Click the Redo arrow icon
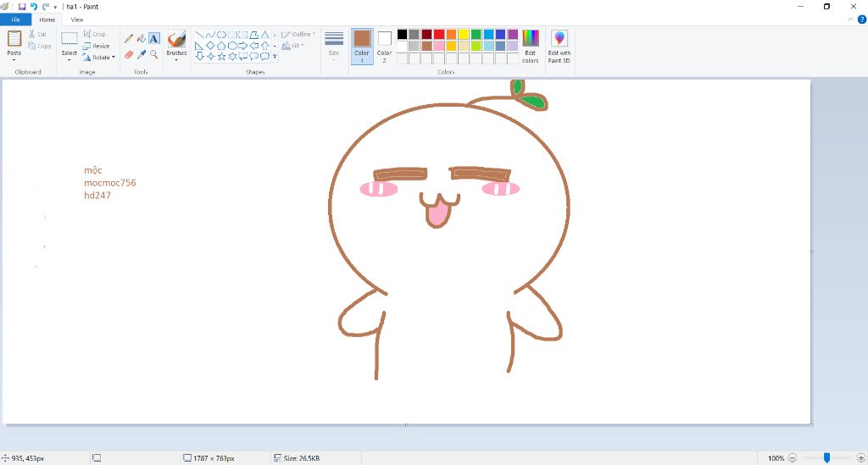 click(x=46, y=7)
